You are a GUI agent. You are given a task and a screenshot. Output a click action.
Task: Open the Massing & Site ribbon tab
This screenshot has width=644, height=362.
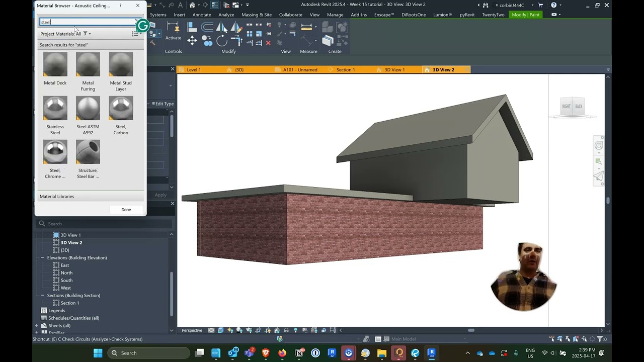(x=257, y=15)
